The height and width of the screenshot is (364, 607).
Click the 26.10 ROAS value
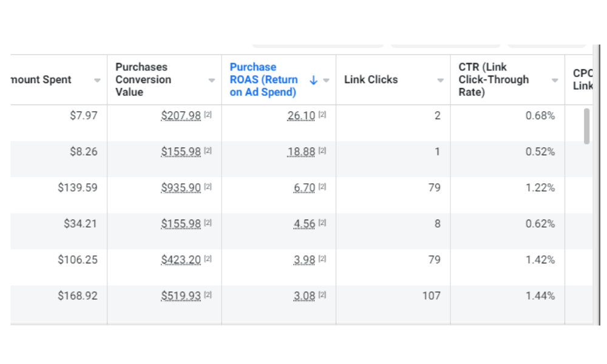pos(301,115)
